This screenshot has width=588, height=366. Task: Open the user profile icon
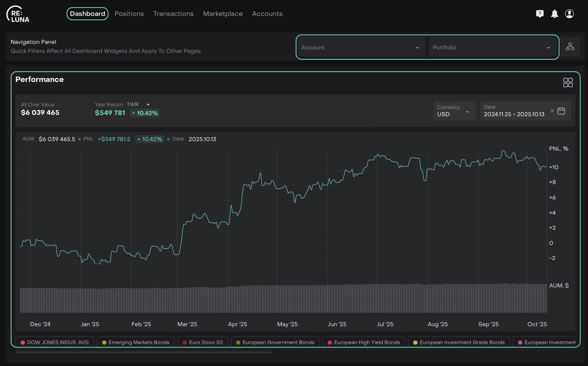pyautogui.click(x=569, y=14)
